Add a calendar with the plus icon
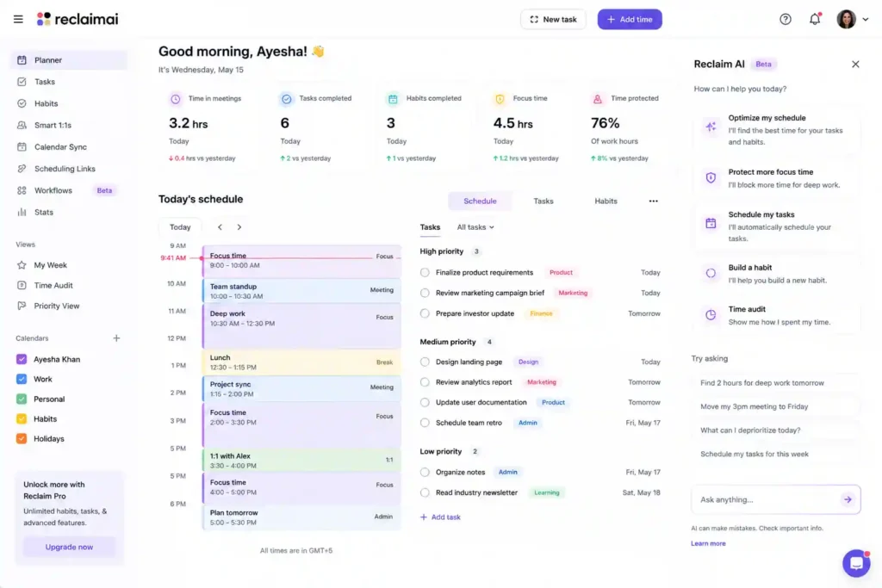The width and height of the screenshot is (882, 588). pyautogui.click(x=116, y=337)
